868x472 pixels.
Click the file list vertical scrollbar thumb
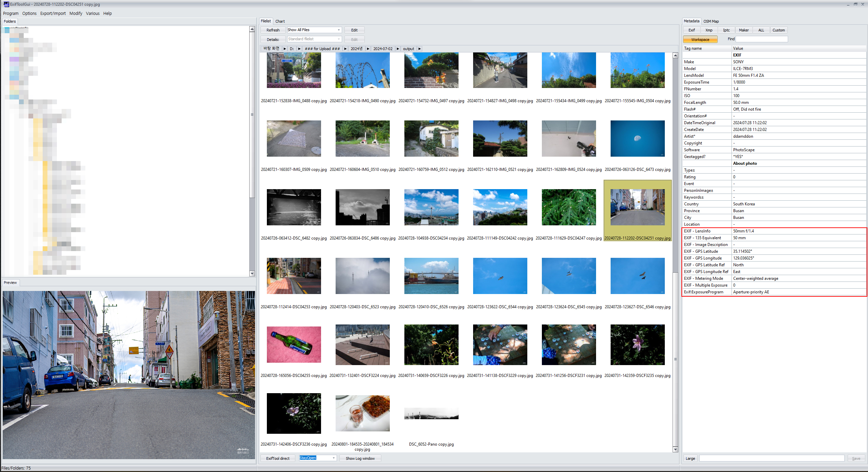[675, 359]
